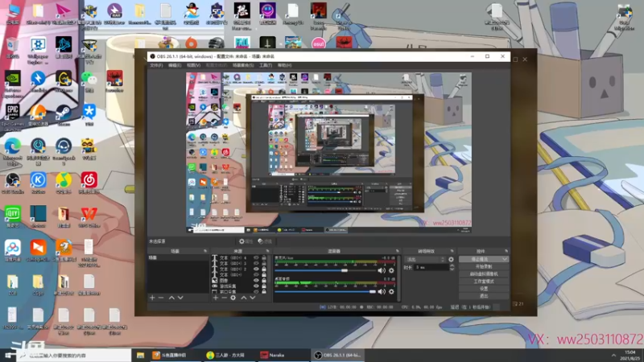
Task: Toggle visibility of 文本 (GDI+) 2 source
Action: (256, 269)
